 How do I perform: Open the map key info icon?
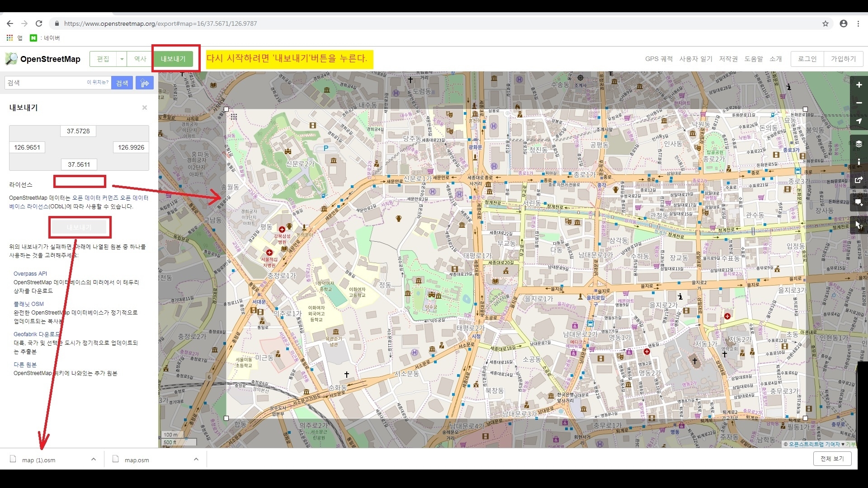[x=859, y=162]
